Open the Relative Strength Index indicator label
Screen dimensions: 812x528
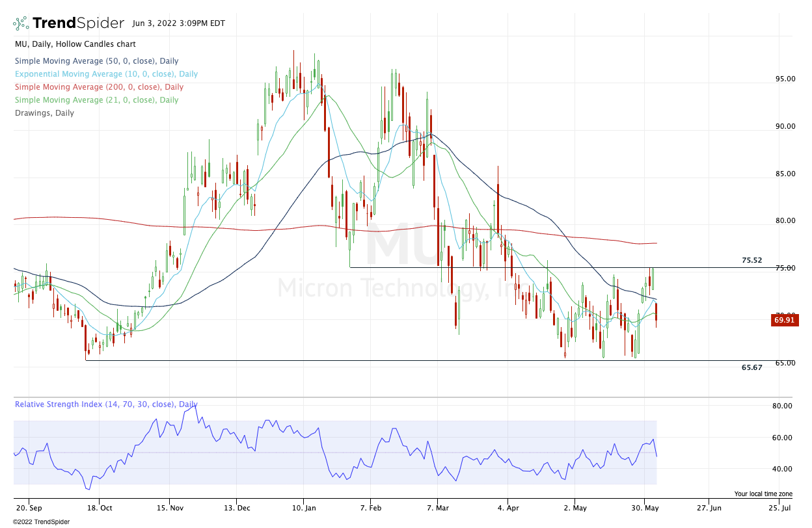click(105, 404)
